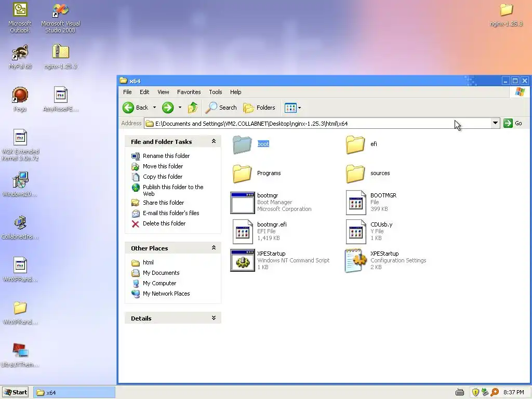The height and width of the screenshot is (399, 532).
Task: Select the bootmgr.efi file
Action: pyautogui.click(x=260, y=231)
